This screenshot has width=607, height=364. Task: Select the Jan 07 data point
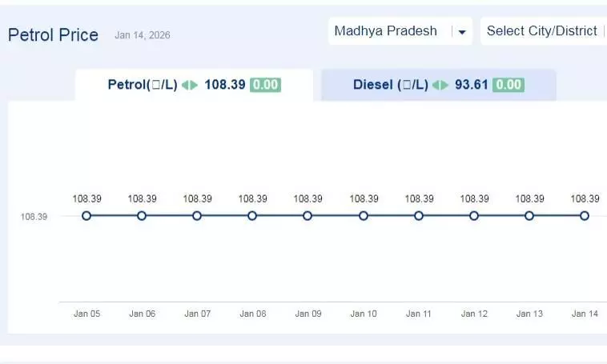[197, 215]
